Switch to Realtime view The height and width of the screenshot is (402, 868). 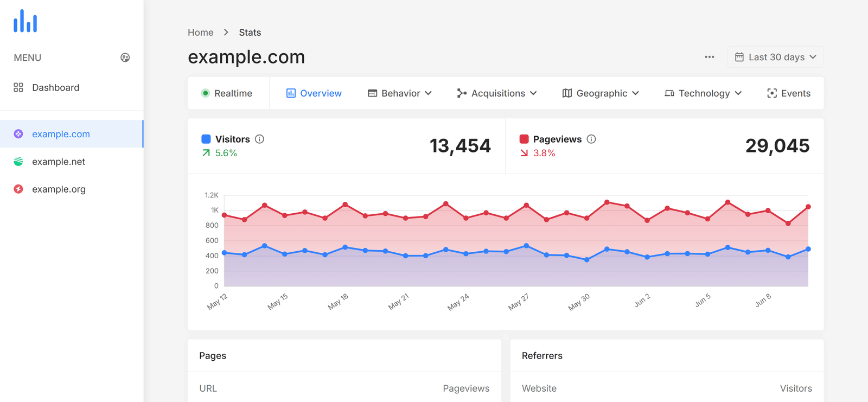point(227,93)
